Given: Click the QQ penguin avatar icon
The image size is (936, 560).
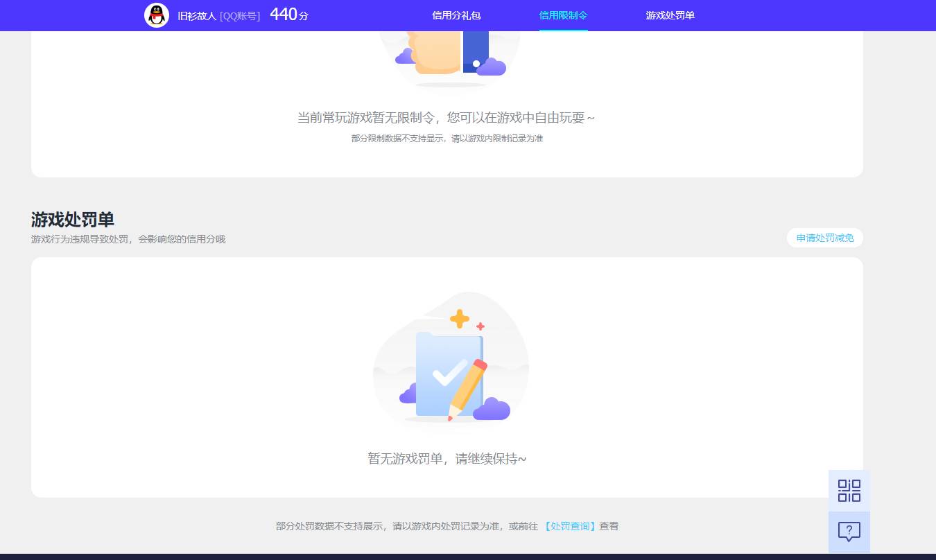Looking at the screenshot, I should pyautogui.click(x=157, y=15).
